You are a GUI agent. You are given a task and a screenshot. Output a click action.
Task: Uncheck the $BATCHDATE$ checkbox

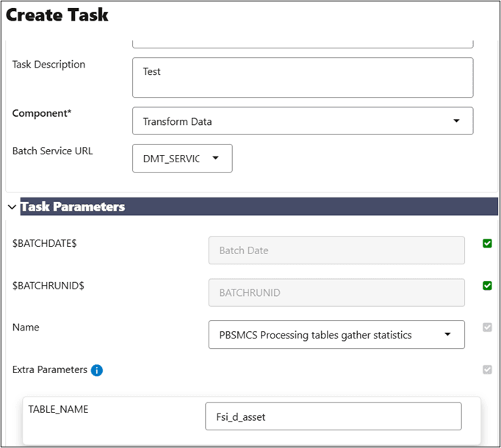point(487,244)
